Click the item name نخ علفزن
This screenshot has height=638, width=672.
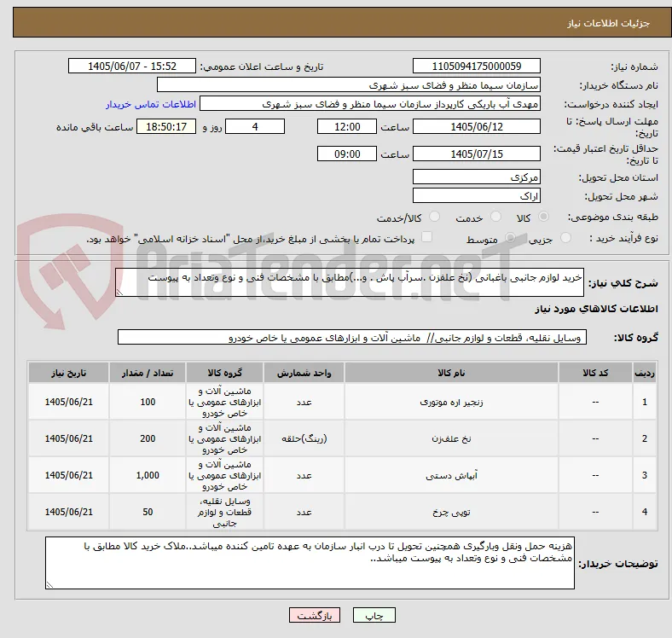click(451, 438)
